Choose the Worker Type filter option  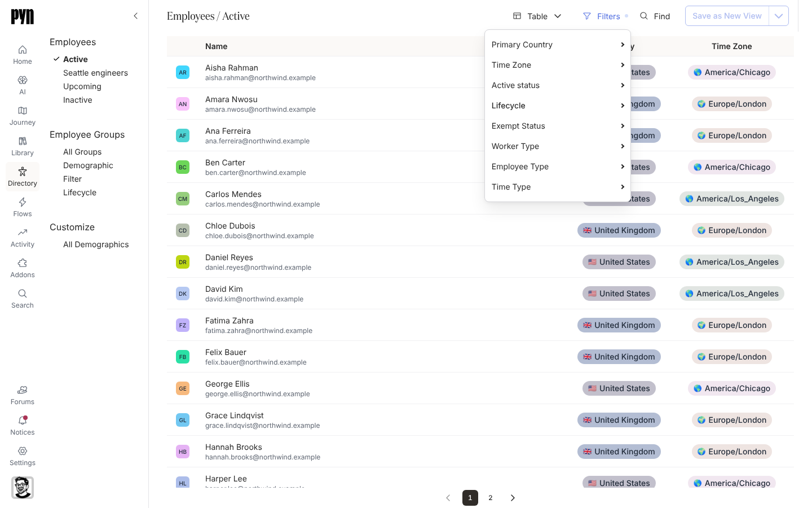click(558, 146)
